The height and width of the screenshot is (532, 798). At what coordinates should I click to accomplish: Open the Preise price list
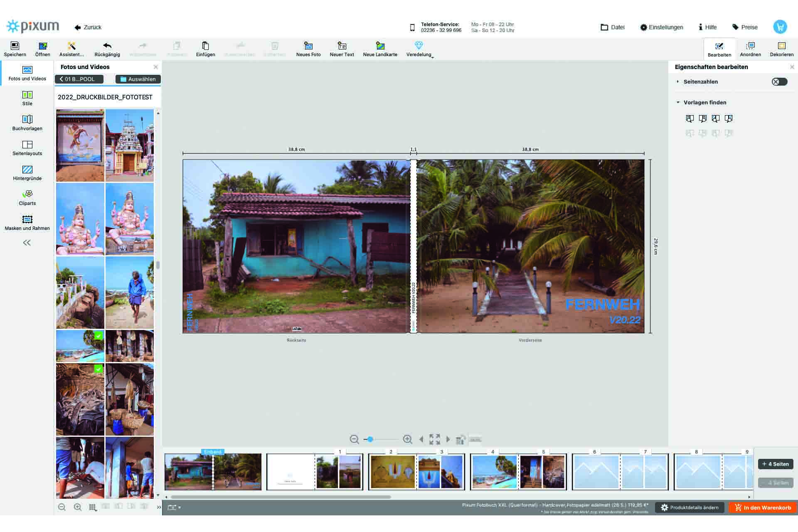[745, 27]
